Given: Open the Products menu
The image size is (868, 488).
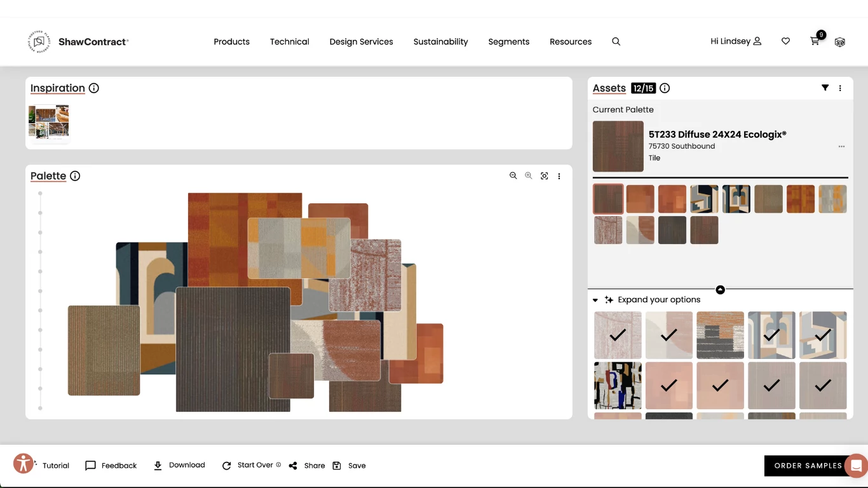Looking at the screenshot, I should tap(231, 41).
